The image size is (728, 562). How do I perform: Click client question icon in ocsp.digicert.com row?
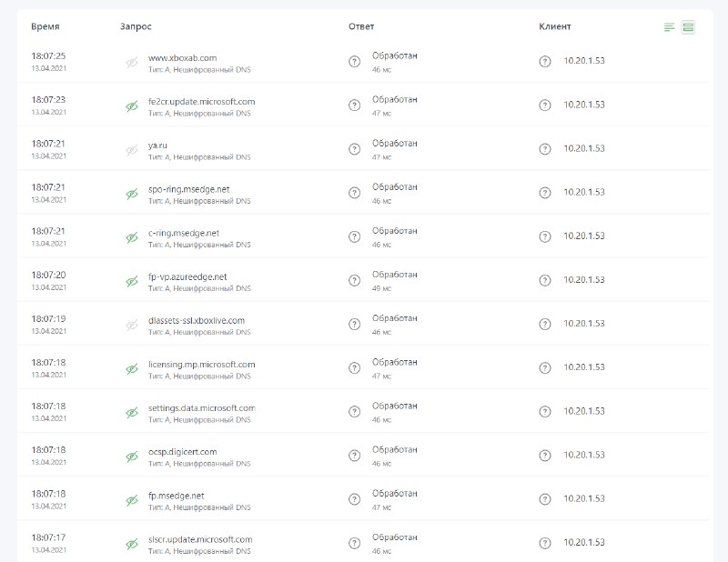pyautogui.click(x=545, y=456)
